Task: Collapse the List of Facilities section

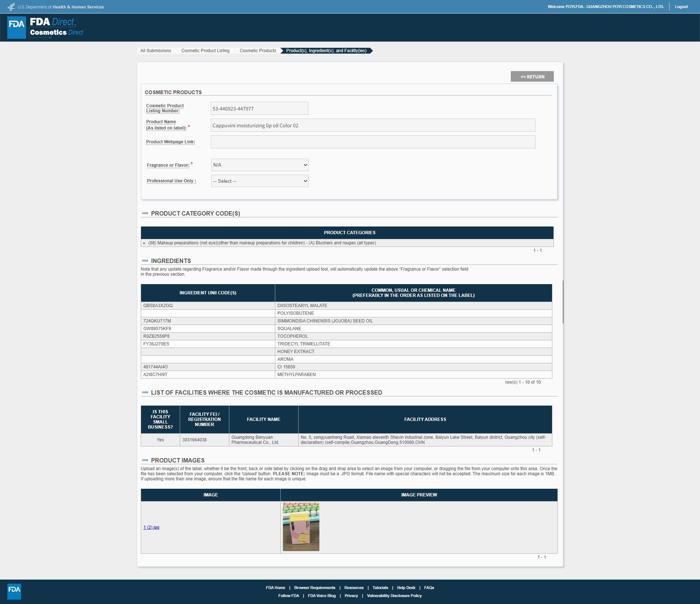Action: click(x=145, y=392)
